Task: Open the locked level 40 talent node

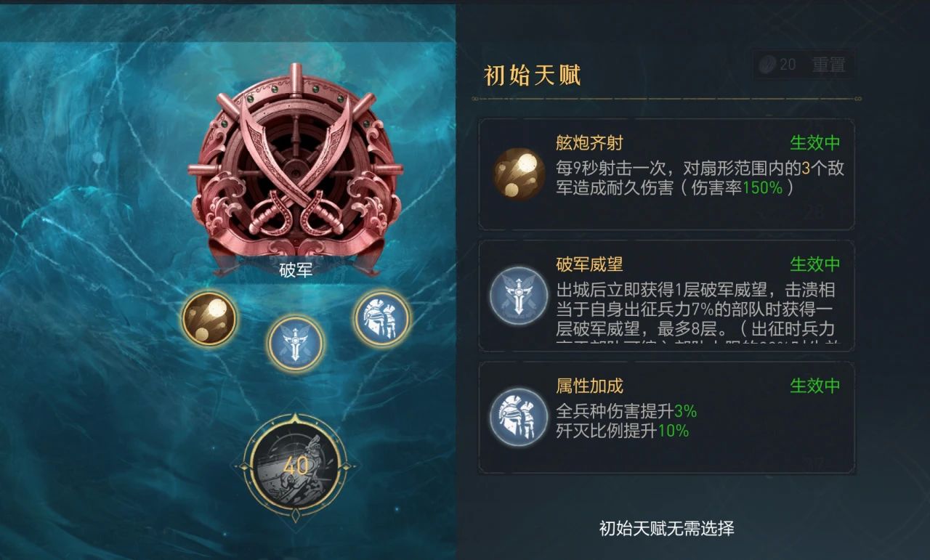Action: pyautogui.click(x=295, y=465)
